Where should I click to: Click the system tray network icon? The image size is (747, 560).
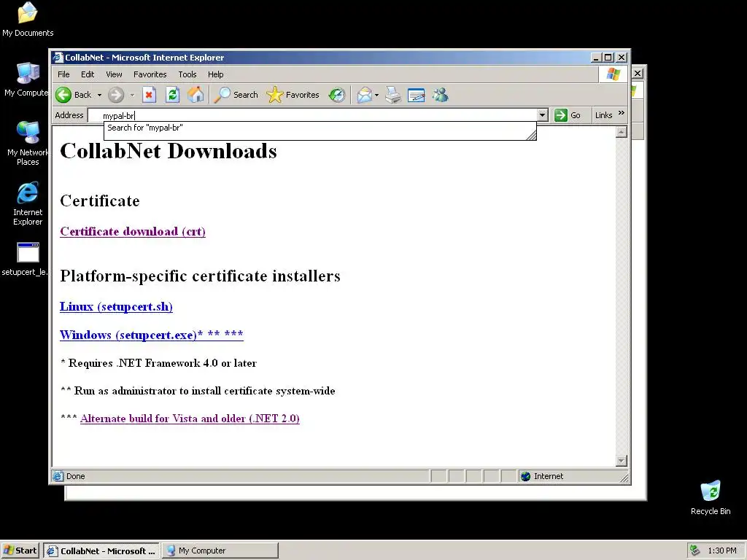[x=694, y=551]
